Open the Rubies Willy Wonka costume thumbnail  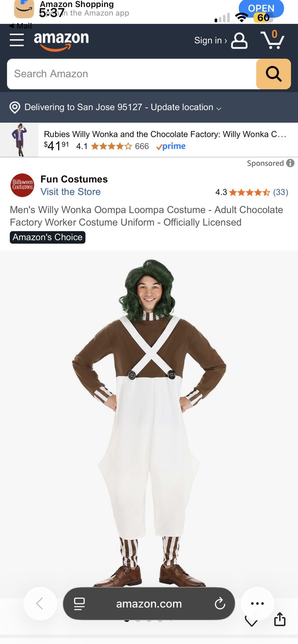(x=19, y=140)
